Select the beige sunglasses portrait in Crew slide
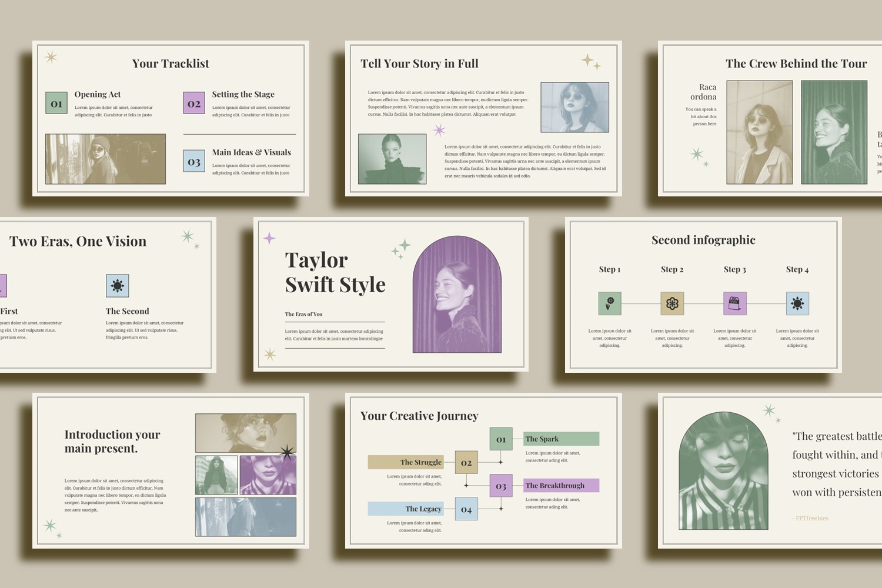This screenshot has height=588, width=882. point(760,132)
